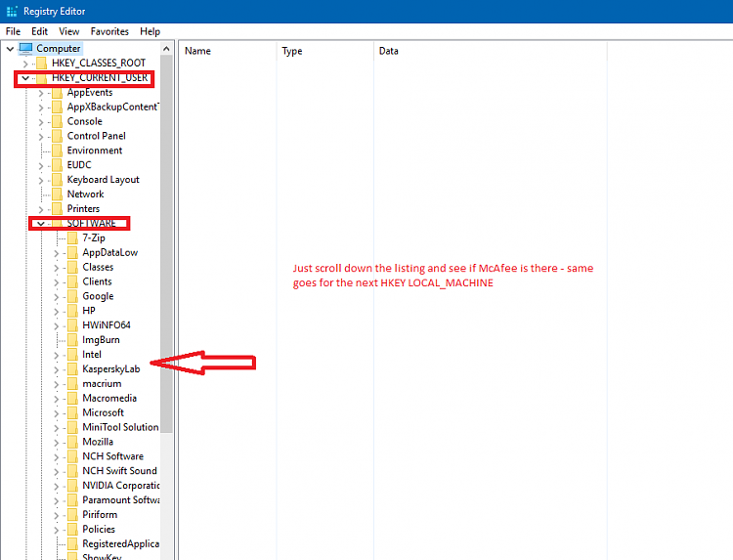The image size is (733, 560).
Task: Select the NCH Software key label
Action: (x=112, y=456)
